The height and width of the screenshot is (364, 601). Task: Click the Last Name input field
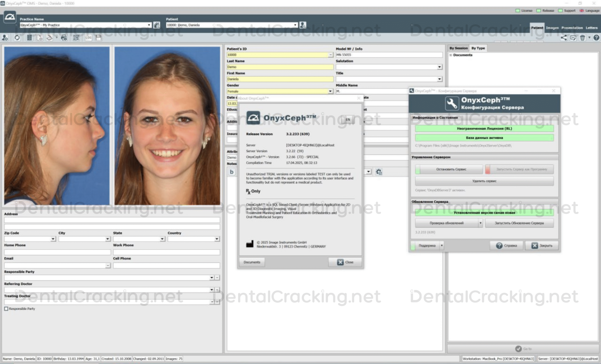click(280, 67)
